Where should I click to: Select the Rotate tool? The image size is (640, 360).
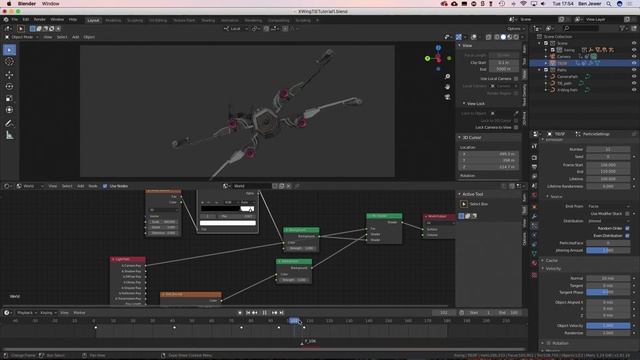[9, 87]
